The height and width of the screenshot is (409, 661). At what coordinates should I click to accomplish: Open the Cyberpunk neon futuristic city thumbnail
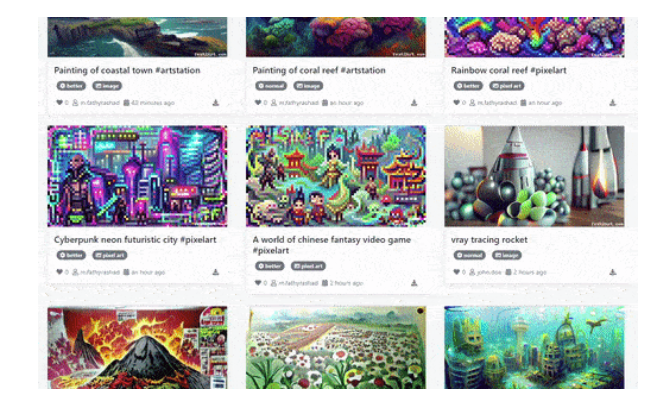coord(137,176)
